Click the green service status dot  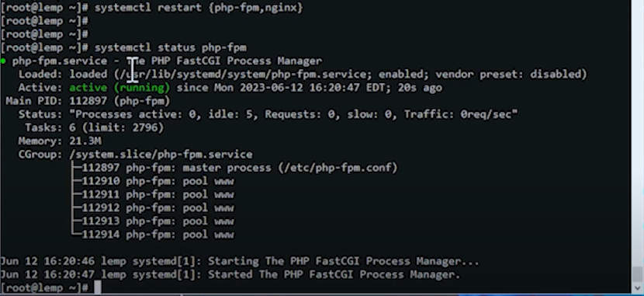coord(3,61)
